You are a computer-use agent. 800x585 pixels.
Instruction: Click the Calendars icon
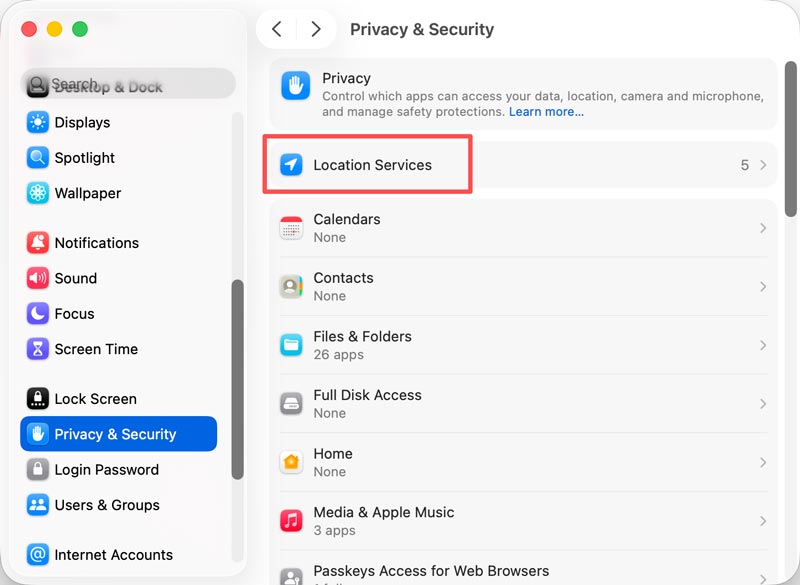[292, 228]
